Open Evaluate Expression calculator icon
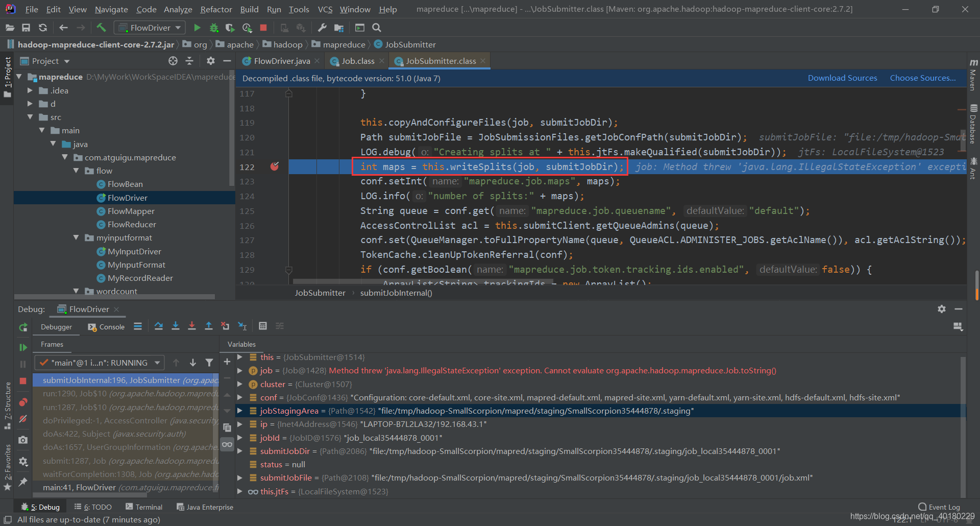Viewport: 980px width, 526px height. click(263, 326)
